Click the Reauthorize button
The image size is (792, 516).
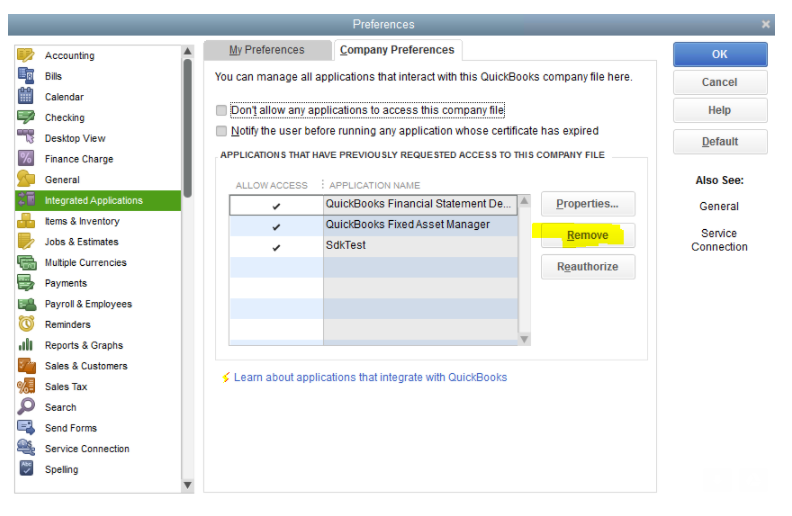588,267
